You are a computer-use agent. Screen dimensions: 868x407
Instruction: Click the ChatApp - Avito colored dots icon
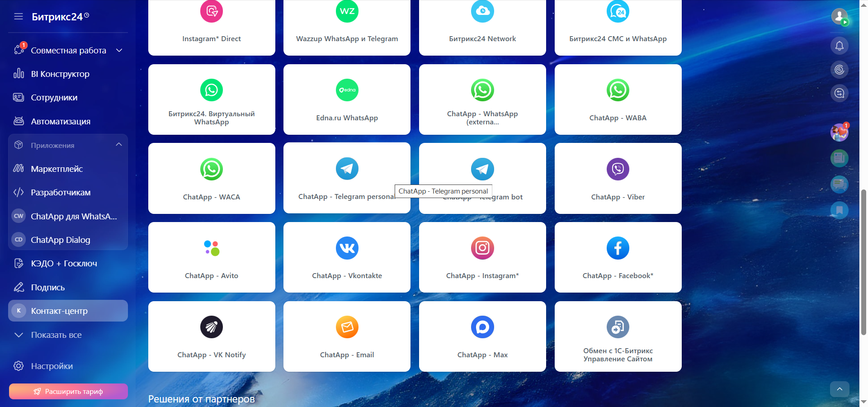tap(211, 248)
